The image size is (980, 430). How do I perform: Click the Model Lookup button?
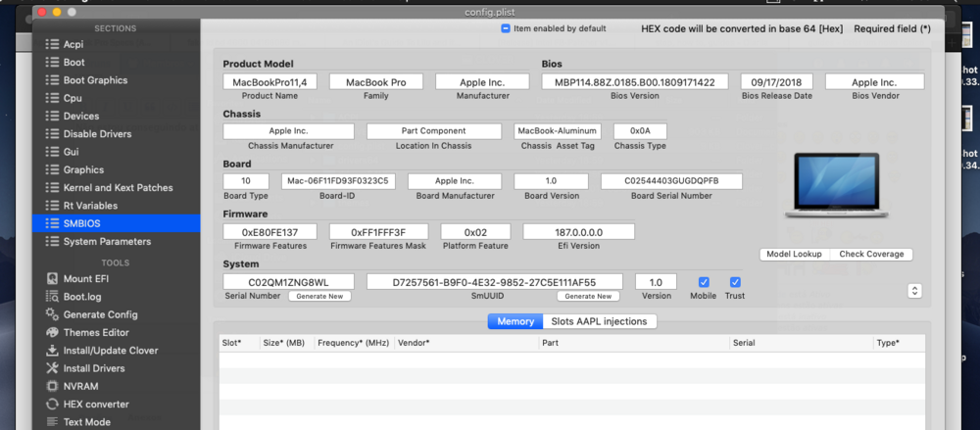(x=794, y=254)
